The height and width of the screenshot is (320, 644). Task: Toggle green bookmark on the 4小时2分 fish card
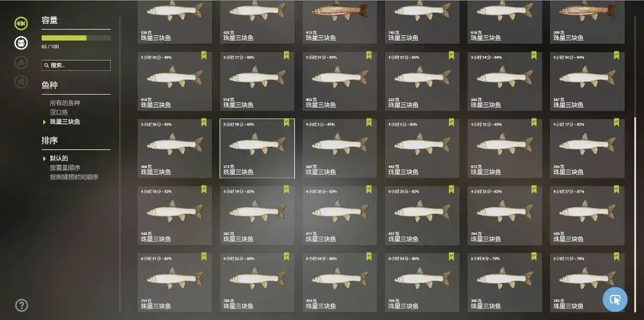369,122
